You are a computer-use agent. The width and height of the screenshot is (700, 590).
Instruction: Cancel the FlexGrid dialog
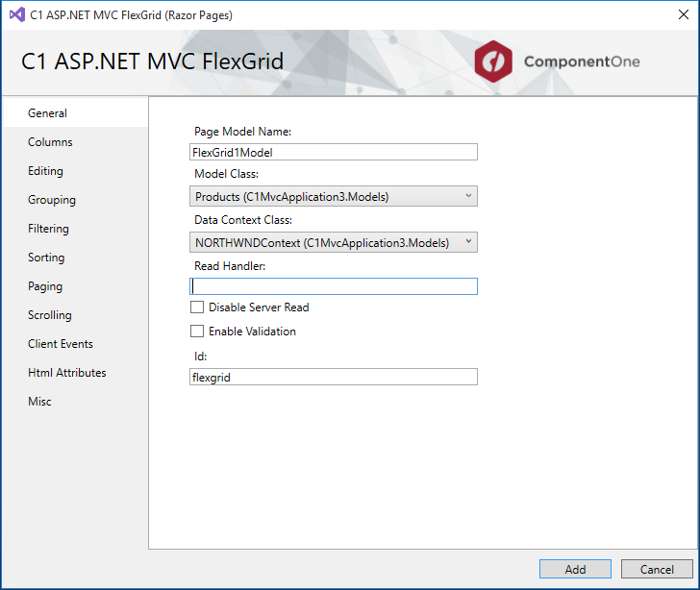(657, 569)
